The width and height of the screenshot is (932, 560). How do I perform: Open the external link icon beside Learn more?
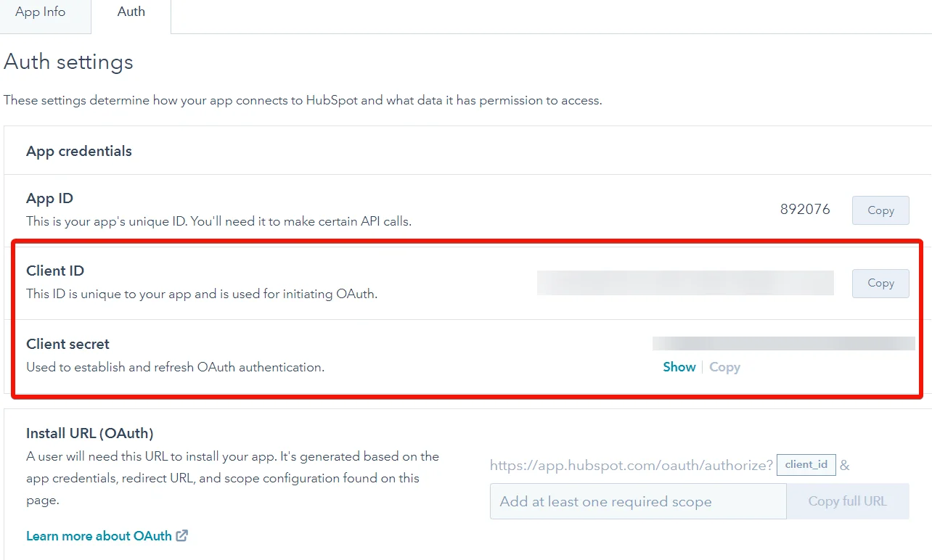click(182, 536)
